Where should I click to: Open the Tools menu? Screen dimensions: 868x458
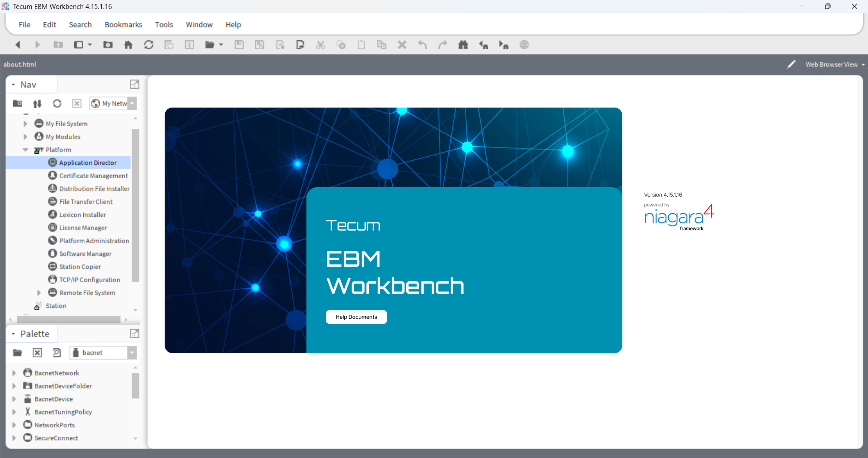164,25
